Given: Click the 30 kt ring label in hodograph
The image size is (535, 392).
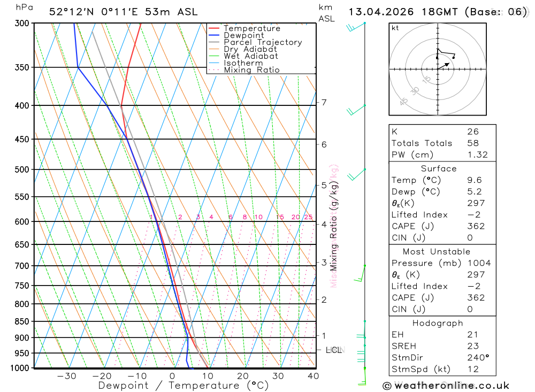Looking at the screenshot, I should point(415,91).
